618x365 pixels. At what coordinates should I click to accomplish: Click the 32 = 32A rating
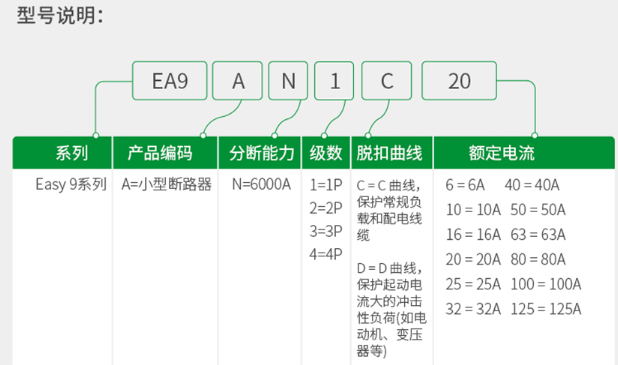click(x=473, y=309)
